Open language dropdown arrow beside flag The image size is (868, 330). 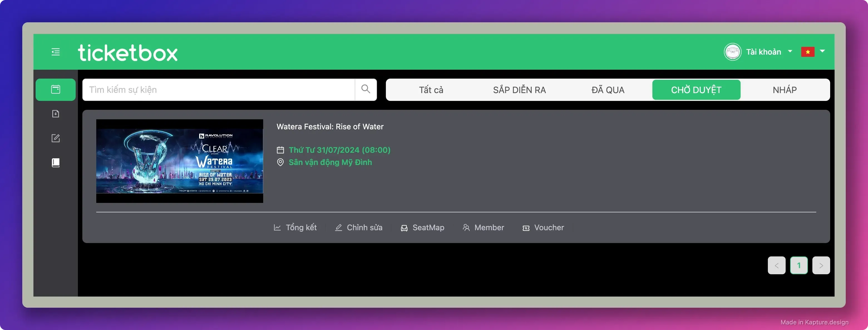tap(822, 51)
